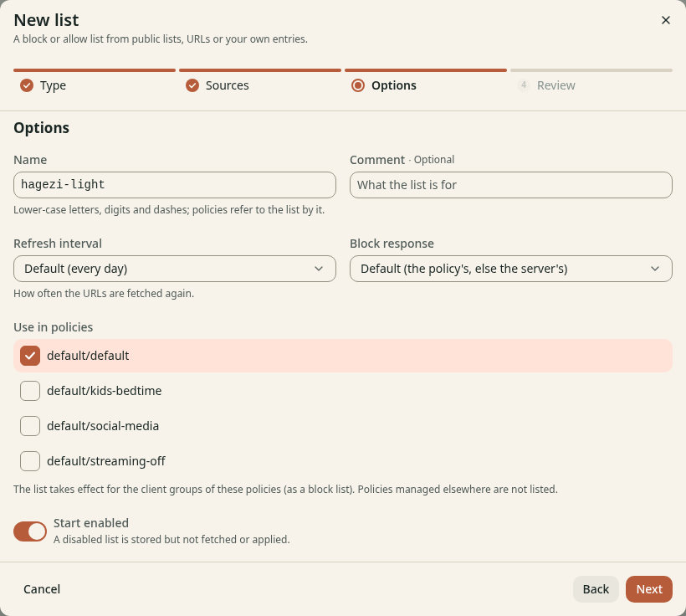The image size is (686, 616).
Task: Click the Sources step checkmark icon
Action: [192, 85]
